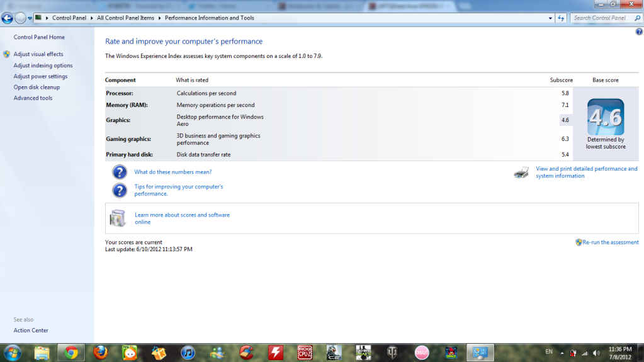This screenshot has height=362, width=644.
Task: Open iTunes from the taskbar
Action: pyautogui.click(x=188, y=353)
